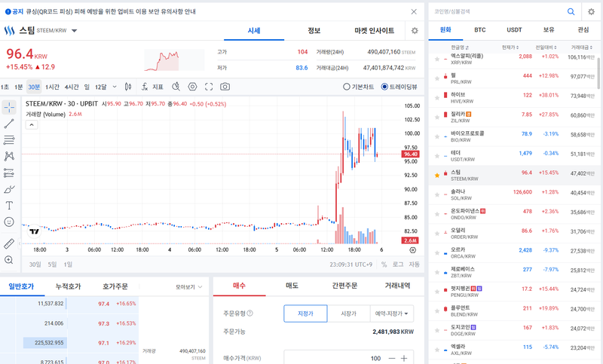
Task: Click the Steem logo icon
Action: [x=9, y=30]
